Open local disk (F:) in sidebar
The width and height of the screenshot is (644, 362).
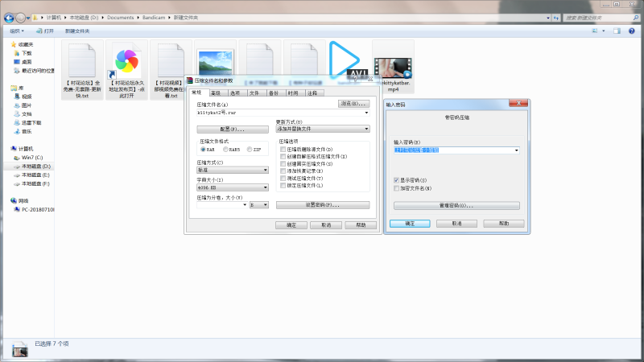point(31,184)
